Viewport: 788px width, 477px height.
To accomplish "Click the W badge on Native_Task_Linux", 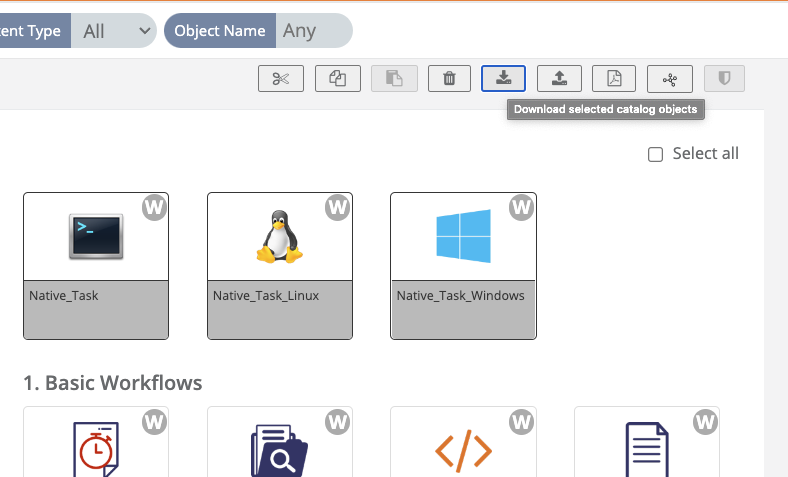I will 337,207.
